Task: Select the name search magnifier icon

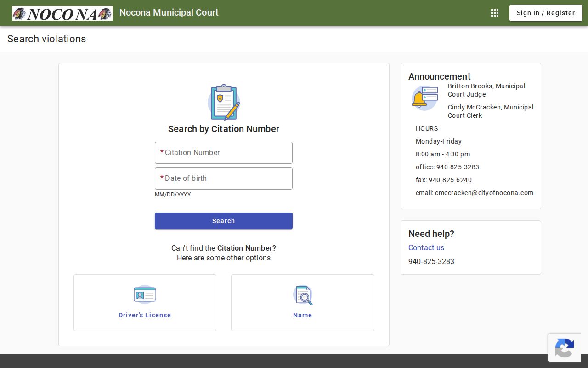Action: click(303, 295)
